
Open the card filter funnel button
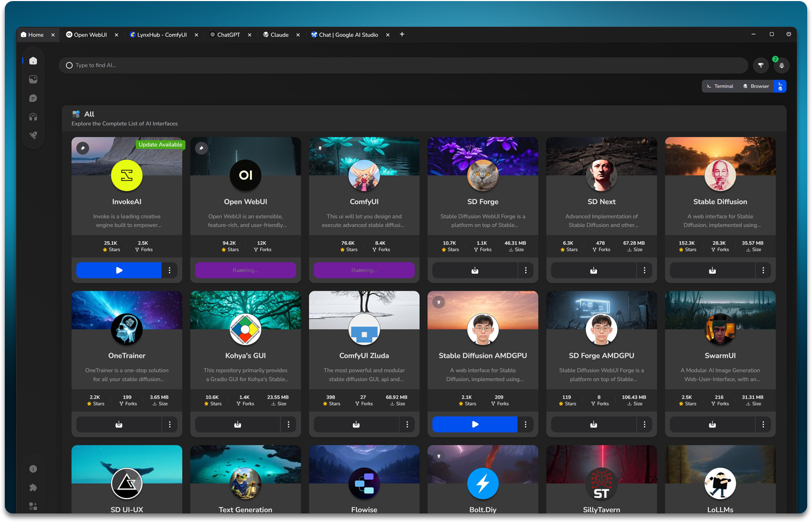(x=761, y=65)
